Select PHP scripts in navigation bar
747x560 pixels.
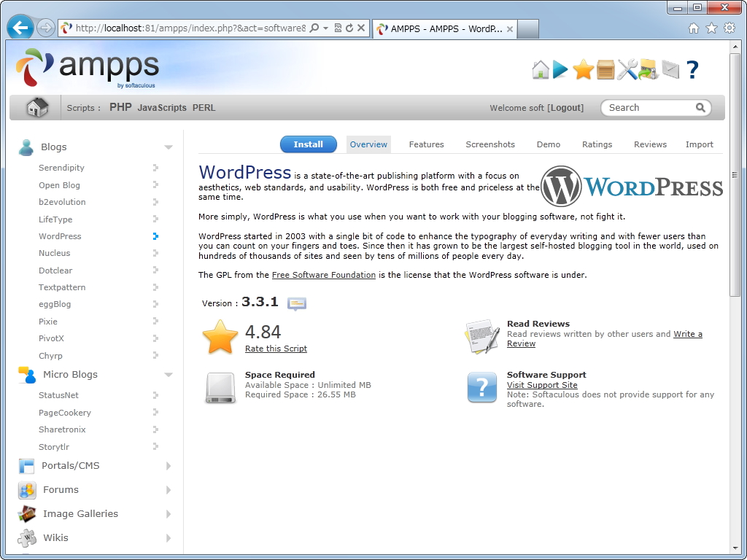tap(120, 107)
